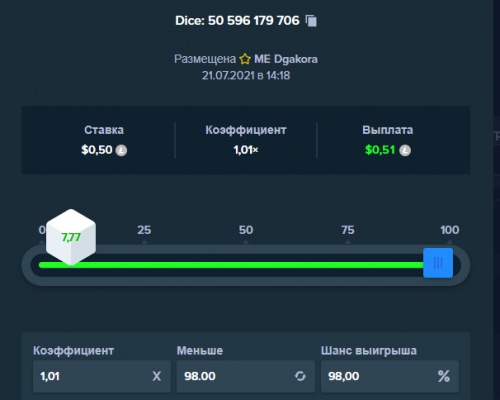
Task: Click the Dice: 50 596 179 706 title
Action: coord(237,21)
